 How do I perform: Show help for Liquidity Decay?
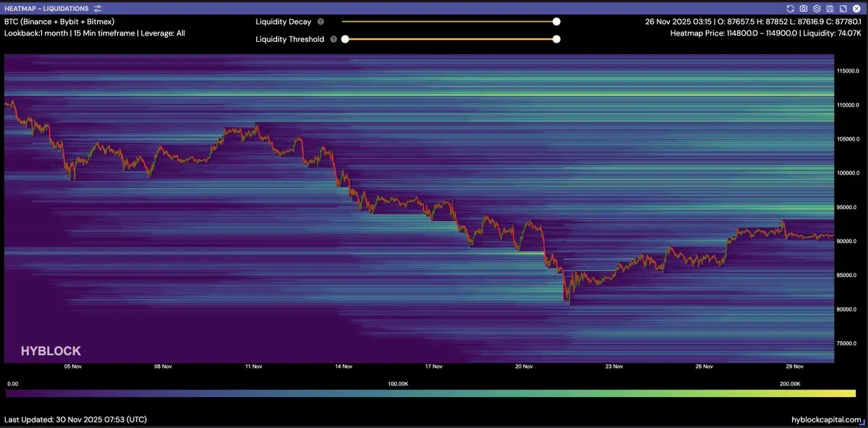click(x=320, y=22)
